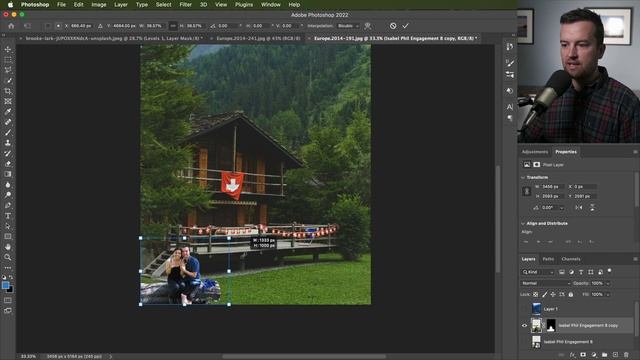The width and height of the screenshot is (640, 360).
Task: Select the Magic Wand tool in toolbar
Action: 8,80
